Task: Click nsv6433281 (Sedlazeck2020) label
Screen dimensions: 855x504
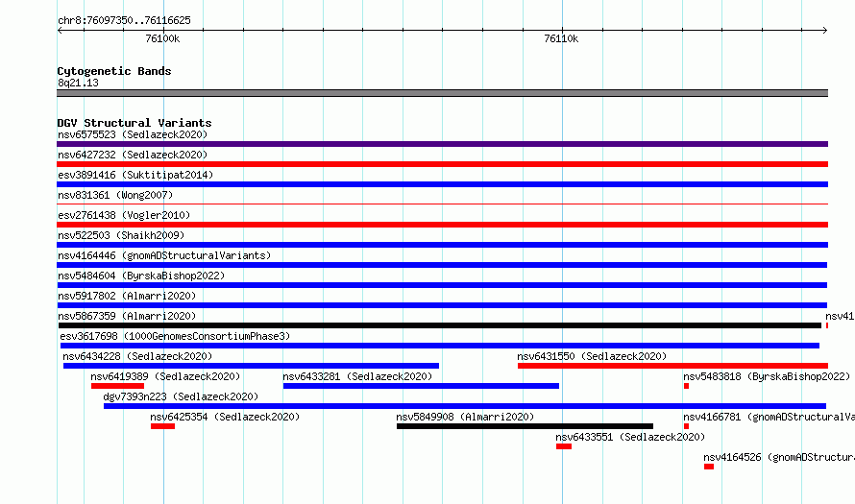Action: tap(357, 376)
